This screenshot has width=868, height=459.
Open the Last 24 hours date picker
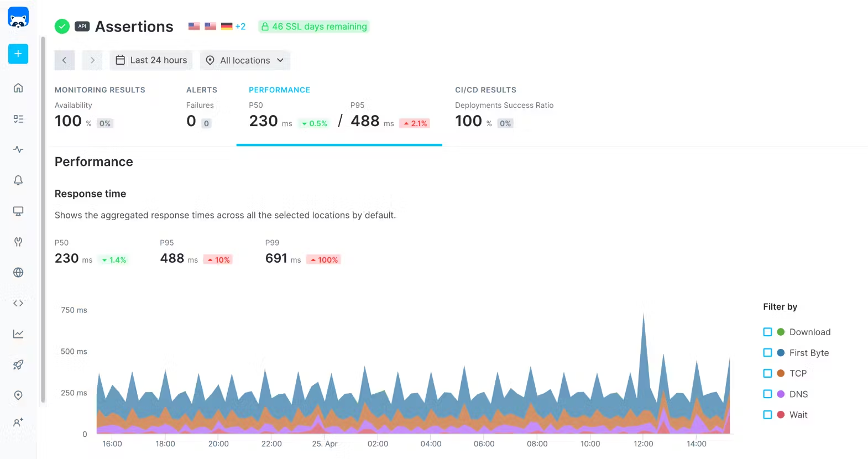(x=151, y=60)
